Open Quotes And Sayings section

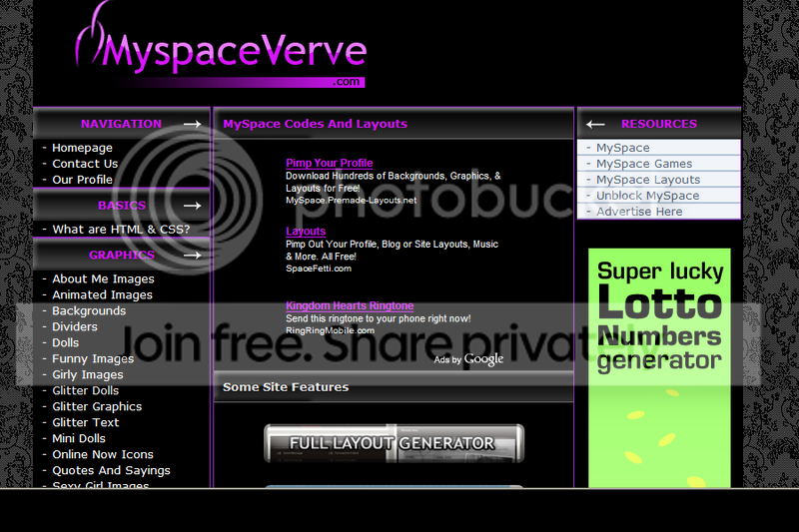pyautogui.click(x=111, y=470)
